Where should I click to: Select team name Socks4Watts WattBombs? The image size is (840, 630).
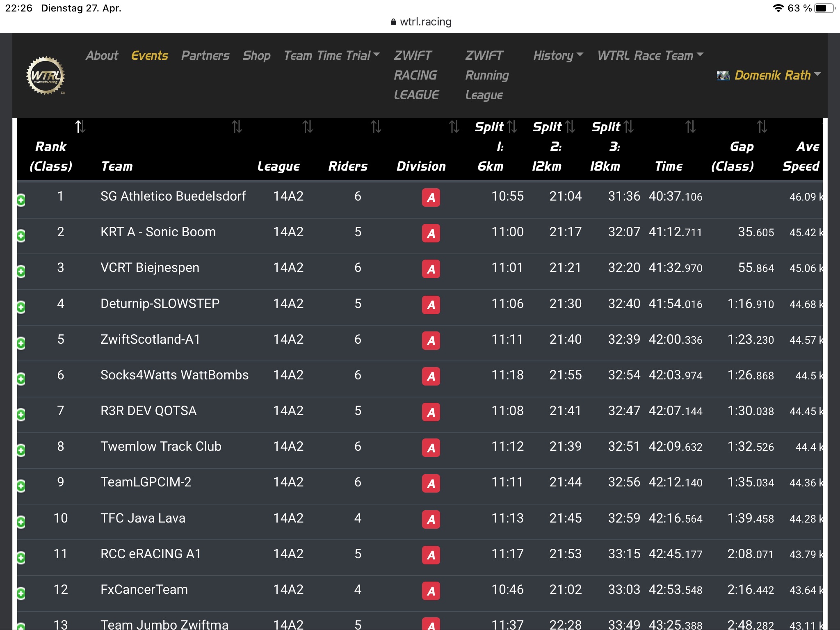(x=174, y=375)
